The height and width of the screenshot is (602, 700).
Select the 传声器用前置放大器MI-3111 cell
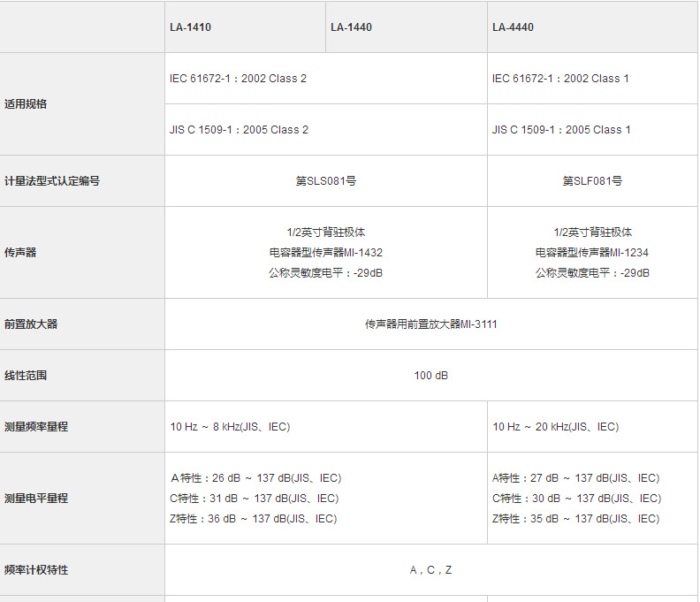click(431, 324)
